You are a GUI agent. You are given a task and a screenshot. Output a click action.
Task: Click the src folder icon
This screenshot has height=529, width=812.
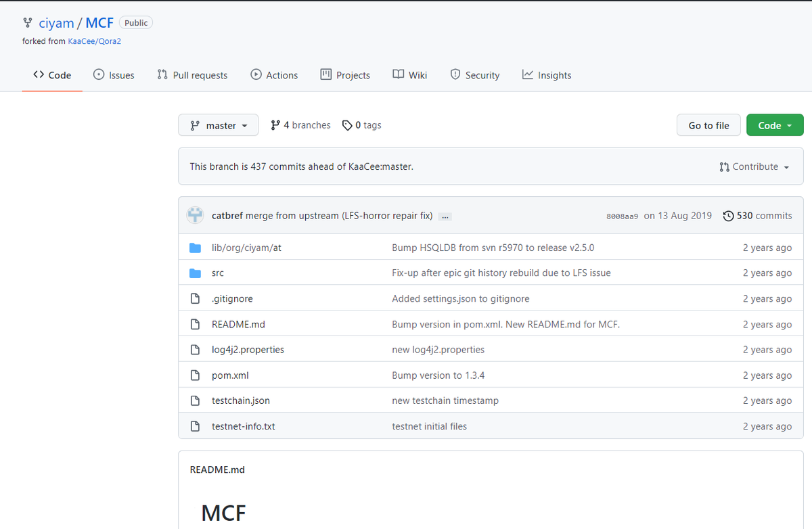pyautogui.click(x=196, y=273)
